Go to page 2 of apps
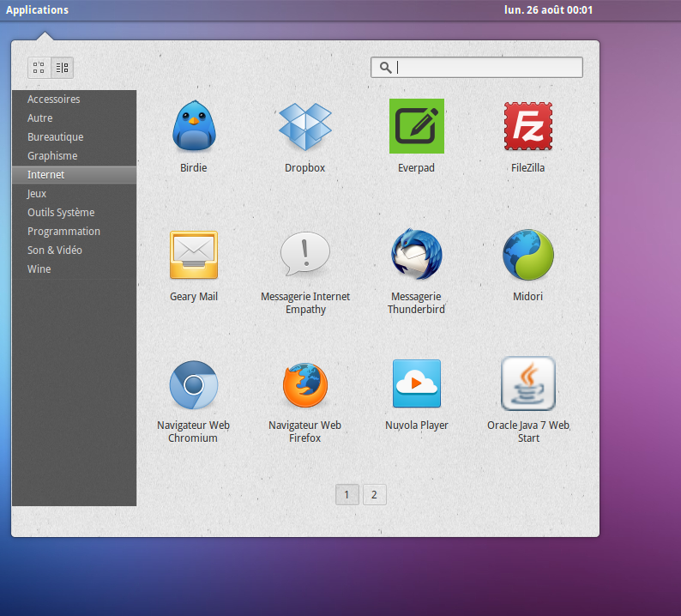 374,494
